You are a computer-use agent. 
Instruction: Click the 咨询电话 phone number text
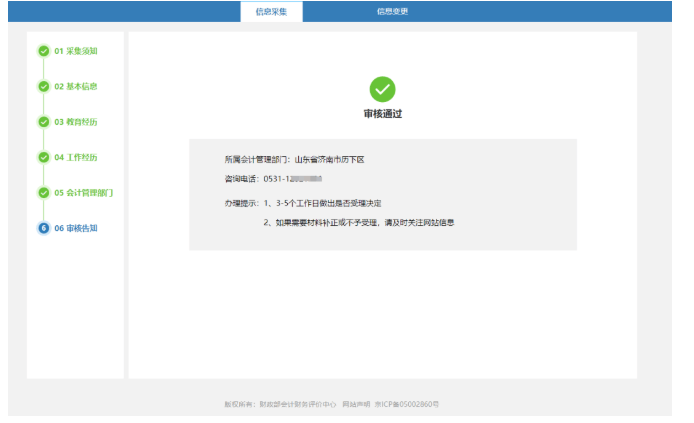coord(292,179)
